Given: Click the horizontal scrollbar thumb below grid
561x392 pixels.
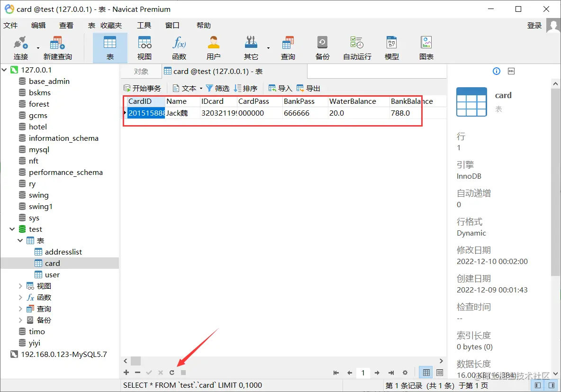Looking at the screenshot, I should point(136,361).
